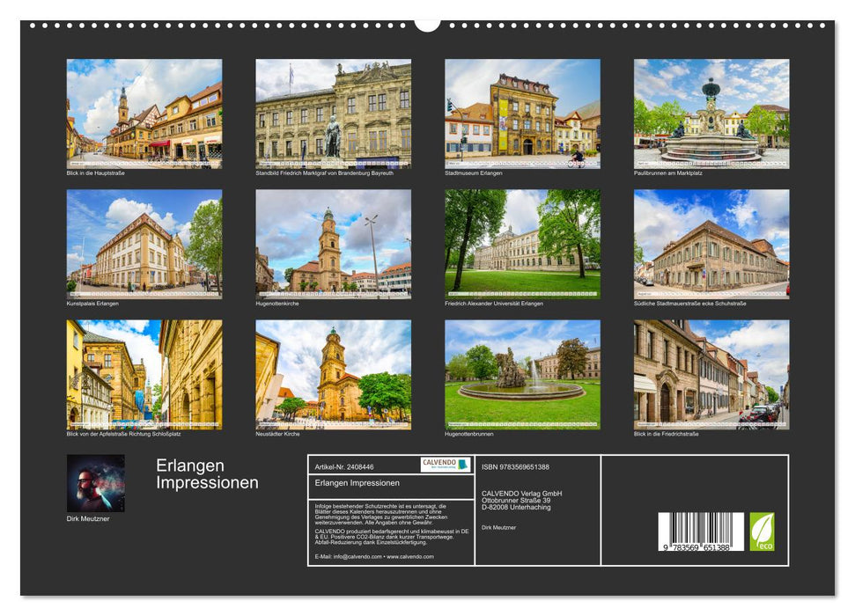Click the caption 'Paulibrunnen am Marktplatz'
This screenshot has height=616, width=855.
pos(668,173)
